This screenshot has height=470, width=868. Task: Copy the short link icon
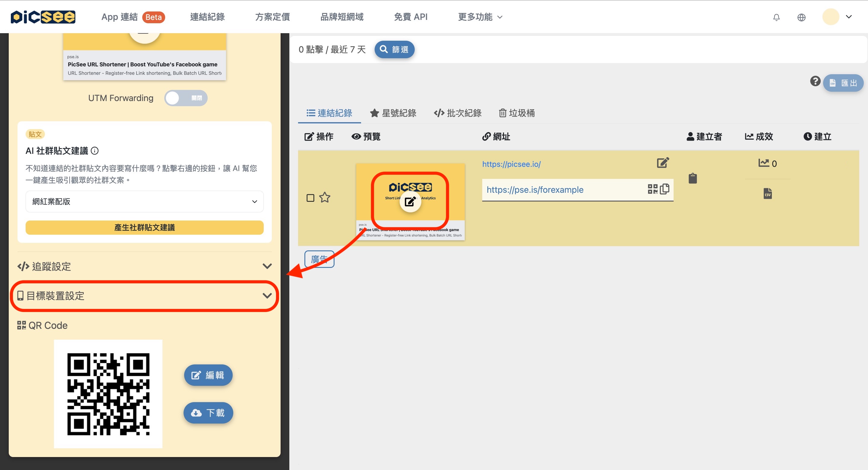tap(665, 189)
